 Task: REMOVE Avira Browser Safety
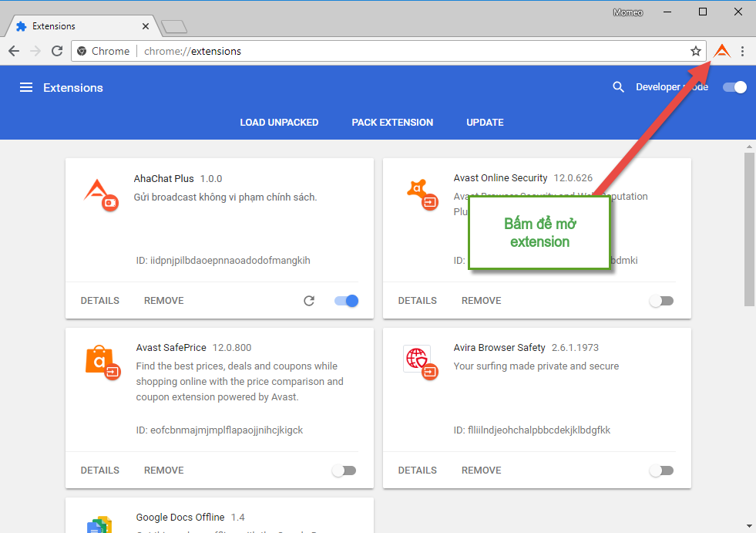481,471
